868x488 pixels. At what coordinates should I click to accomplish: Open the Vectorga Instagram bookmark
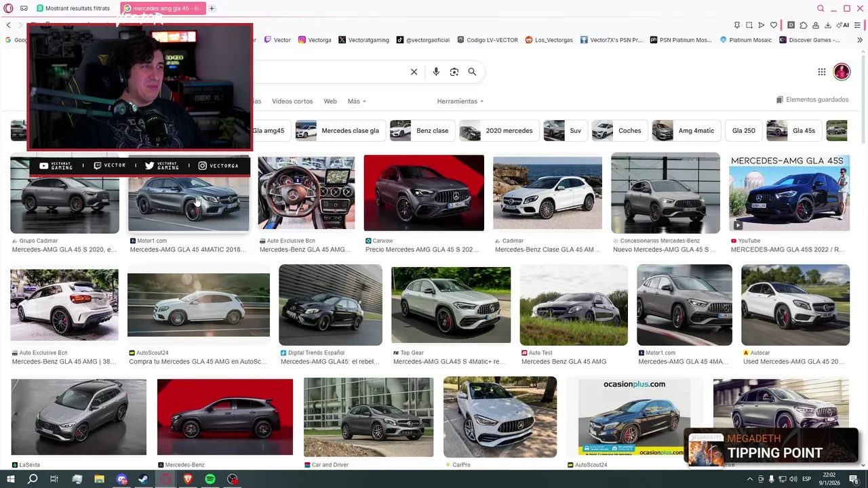click(315, 40)
